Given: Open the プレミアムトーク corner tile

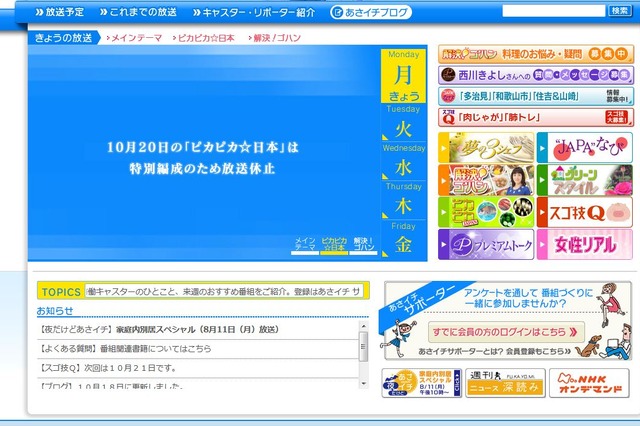Looking at the screenshot, I should click(486, 244).
